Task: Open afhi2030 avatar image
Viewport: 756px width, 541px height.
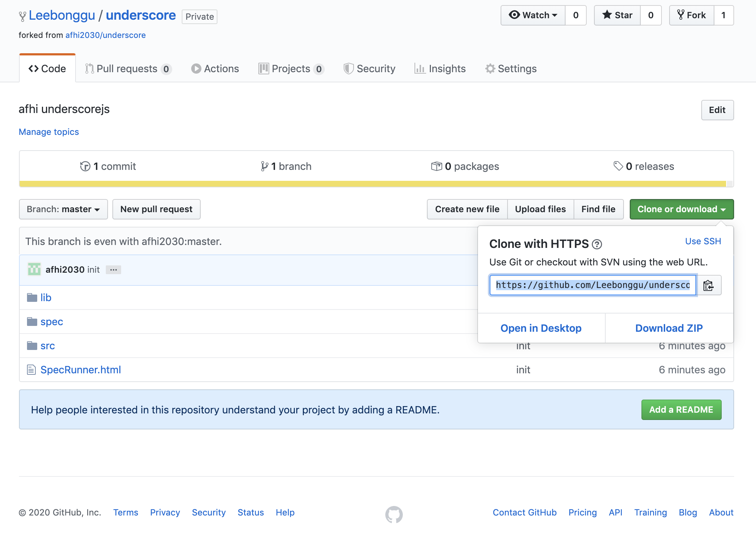Action: (x=34, y=269)
